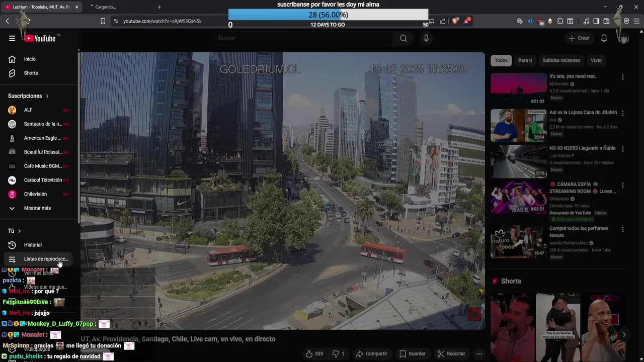The height and width of the screenshot is (362, 644).
Task: Open options for perfumes Natura video
Action: click(x=623, y=230)
